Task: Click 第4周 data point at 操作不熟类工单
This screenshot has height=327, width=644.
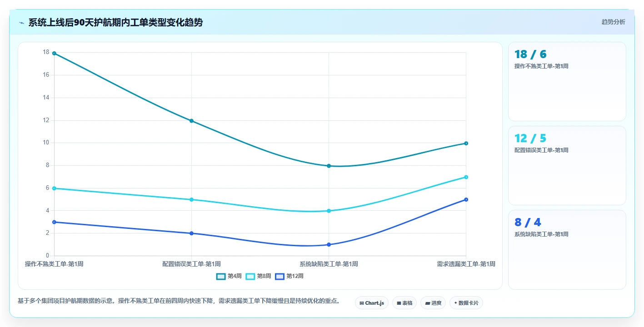Action: 54,53
